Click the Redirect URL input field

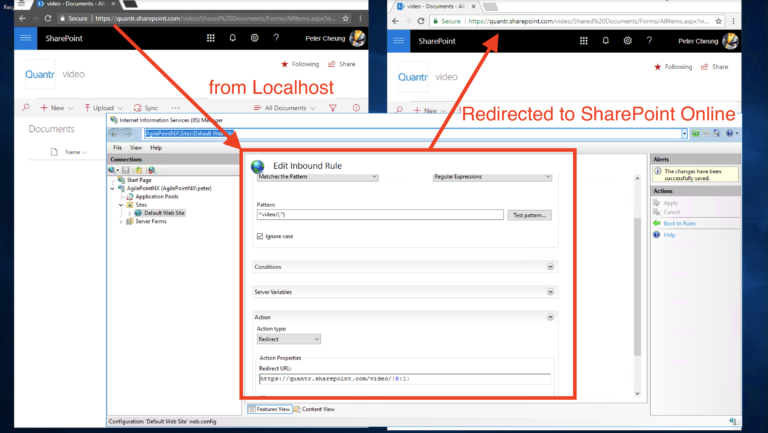405,379
